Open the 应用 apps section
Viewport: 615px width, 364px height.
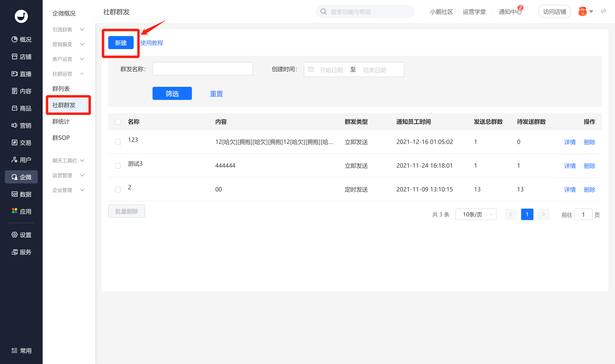(x=21, y=211)
